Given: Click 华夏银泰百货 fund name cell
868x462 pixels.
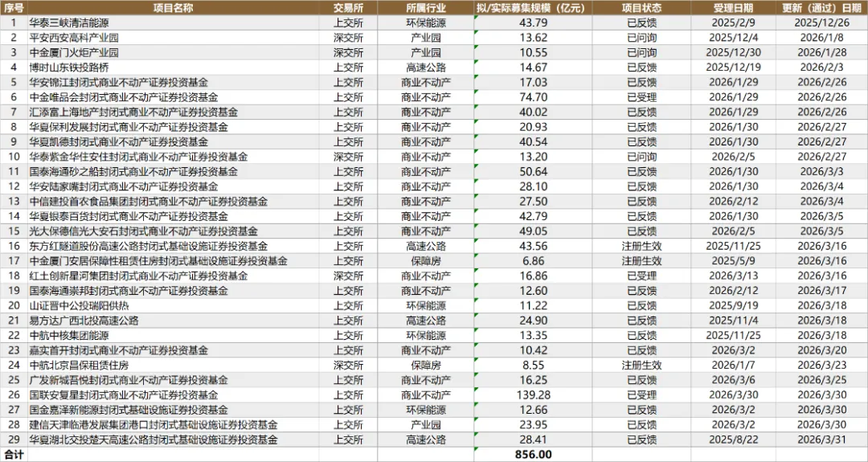Looking at the screenshot, I should coord(174,216).
